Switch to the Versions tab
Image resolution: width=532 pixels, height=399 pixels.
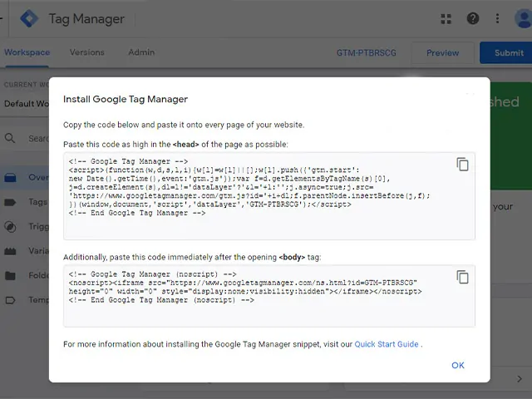pos(87,52)
